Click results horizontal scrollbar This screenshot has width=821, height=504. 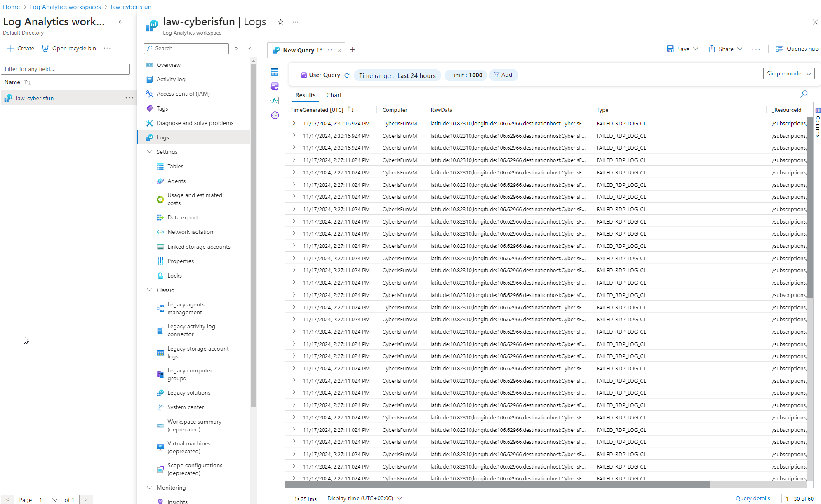pyautogui.click(x=497, y=484)
